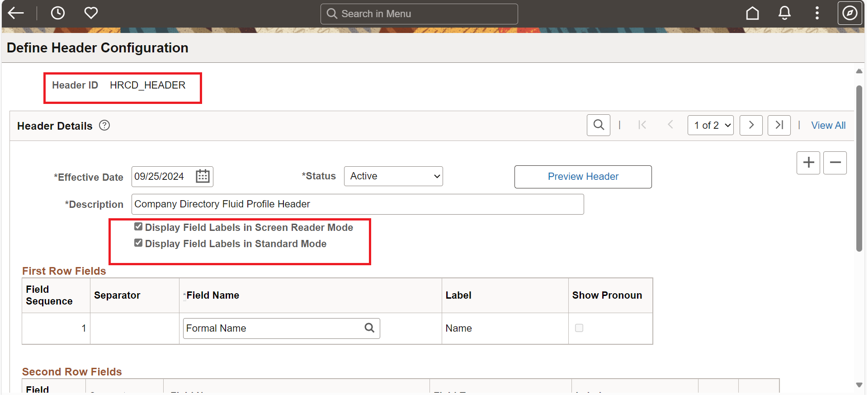Open the '1 of 2' row selector dropdown
This screenshot has height=408, width=868.
click(x=710, y=125)
